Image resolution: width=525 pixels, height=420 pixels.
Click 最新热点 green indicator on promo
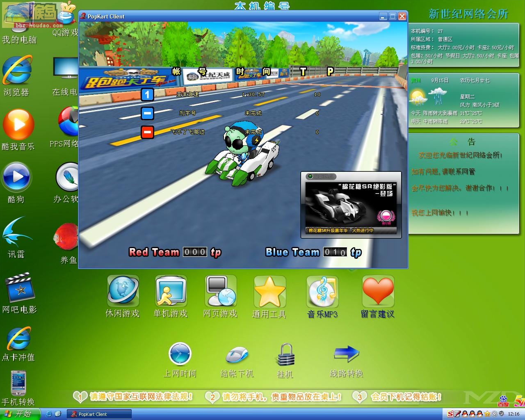[x=310, y=176]
